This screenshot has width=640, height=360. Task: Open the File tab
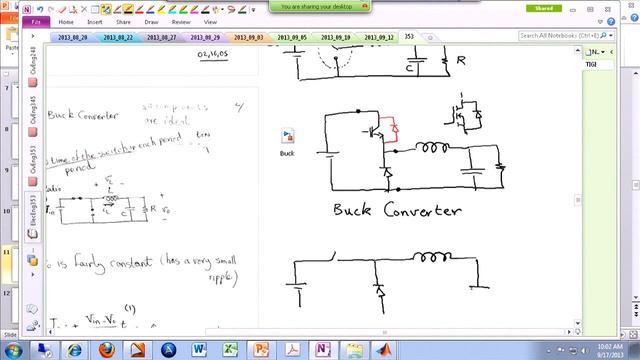coord(36,22)
